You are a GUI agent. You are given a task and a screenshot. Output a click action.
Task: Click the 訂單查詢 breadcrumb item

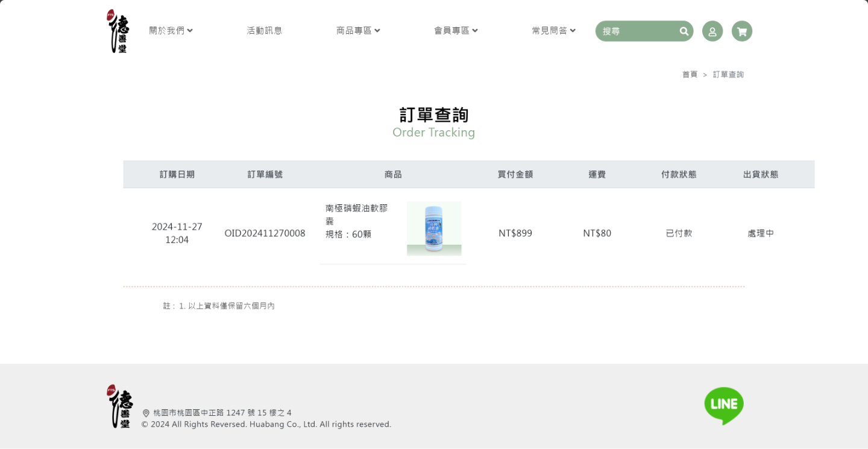(x=728, y=75)
